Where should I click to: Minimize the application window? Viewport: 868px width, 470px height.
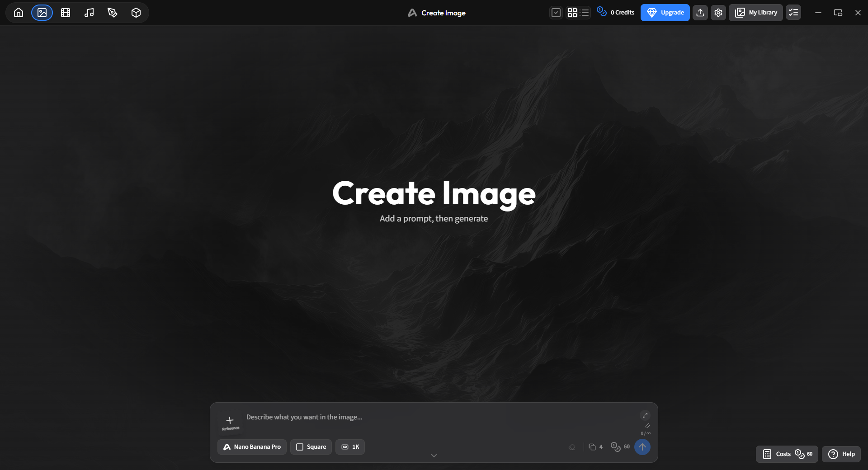point(818,13)
